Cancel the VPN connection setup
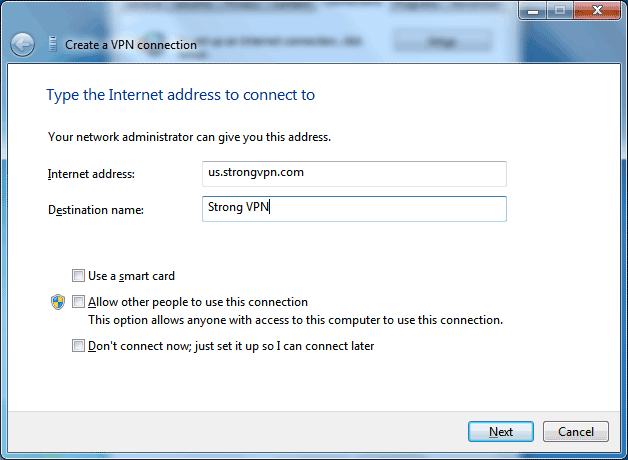The image size is (628, 460). (x=576, y=432)
